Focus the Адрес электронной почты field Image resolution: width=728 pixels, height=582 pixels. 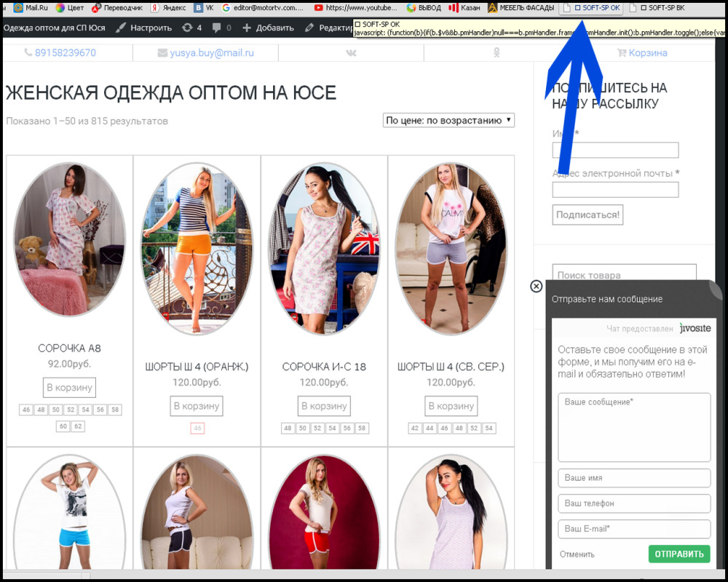click(615, 190)
